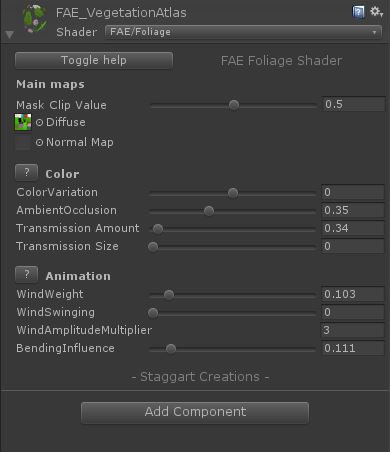
Task: Open the material settings gear menu
Action: pos(376,12)
